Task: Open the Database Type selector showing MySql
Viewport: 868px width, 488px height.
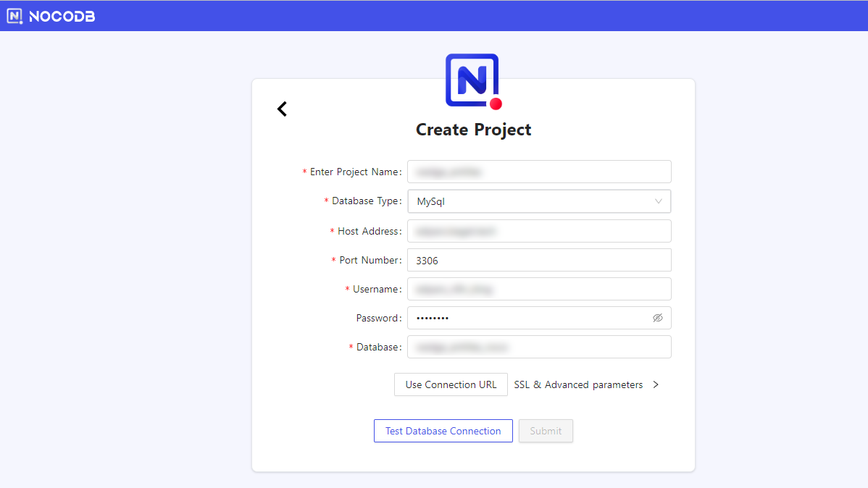Action: (x=539, y=201)
